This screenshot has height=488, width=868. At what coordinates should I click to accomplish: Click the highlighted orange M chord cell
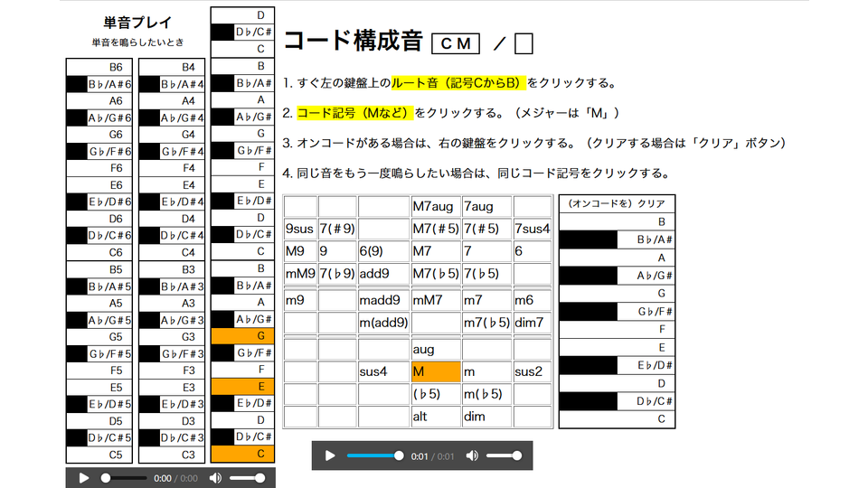point(436,371)
